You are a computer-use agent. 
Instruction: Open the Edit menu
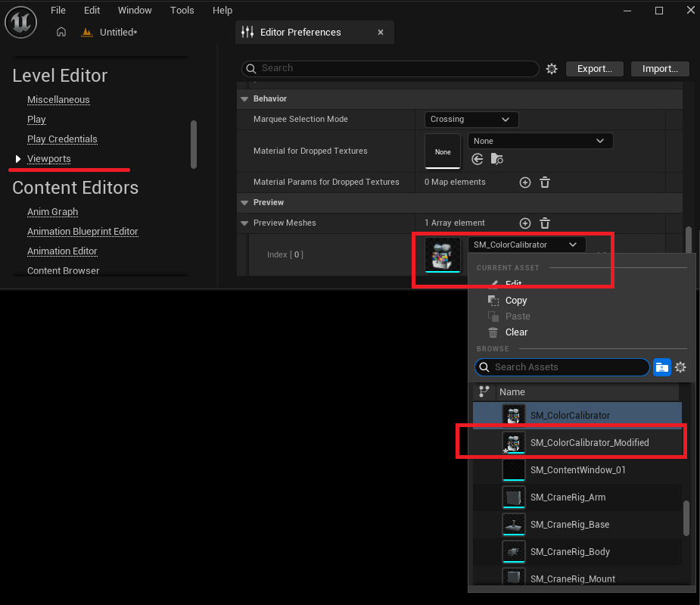(92, 11)
